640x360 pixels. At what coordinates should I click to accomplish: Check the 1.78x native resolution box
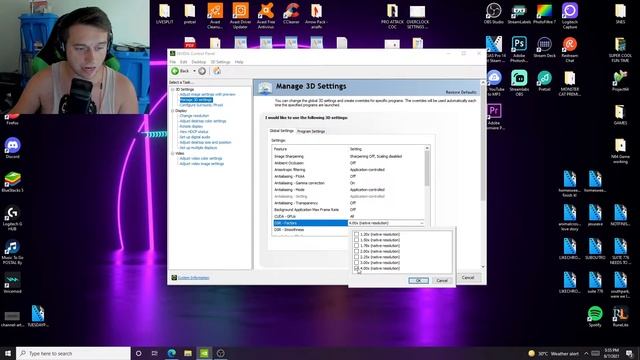coord(356,246)
